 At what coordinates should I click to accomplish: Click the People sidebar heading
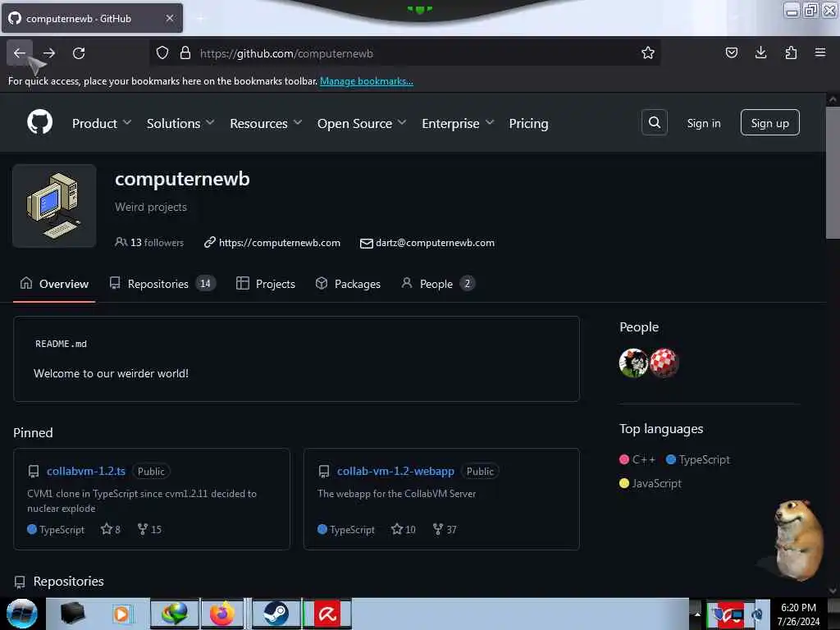(x=638, y=326)
